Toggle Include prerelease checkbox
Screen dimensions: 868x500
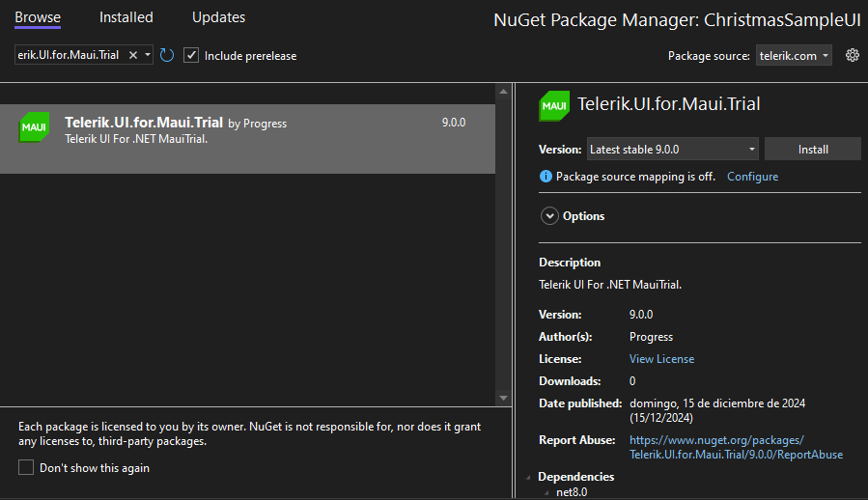tap(191, 55)
